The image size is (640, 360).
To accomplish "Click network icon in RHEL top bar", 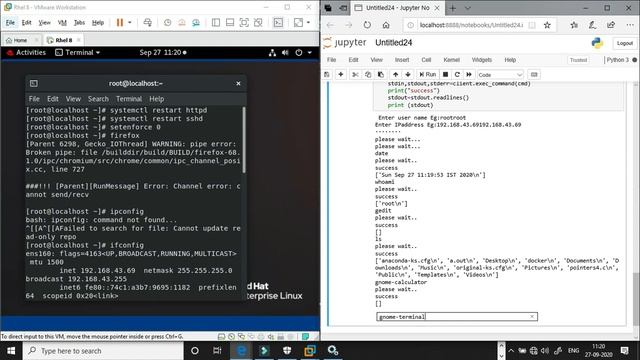I will (x=272, y=52).
